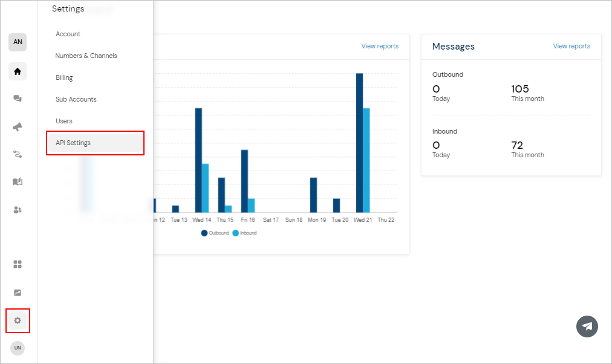Open the address book icon
Viewport: 612px width, 364px height.
coord(18,182)
